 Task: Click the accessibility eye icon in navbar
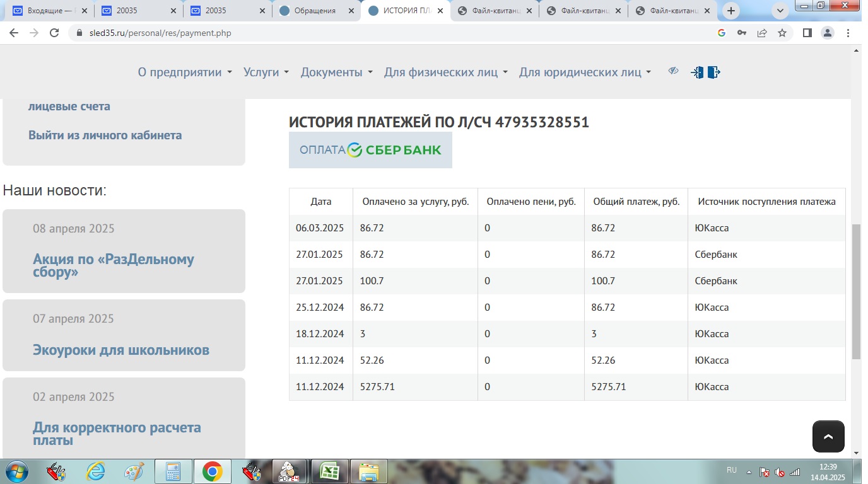click(x=673, y=71)
